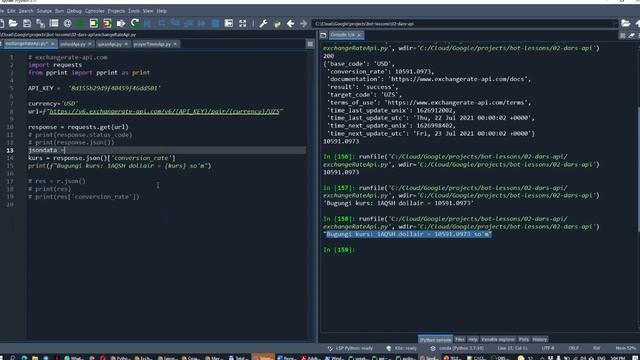This screenshot has width=640, height=360.
Task: Click the UTF-8 encoding status
Action: click(548, 348)
